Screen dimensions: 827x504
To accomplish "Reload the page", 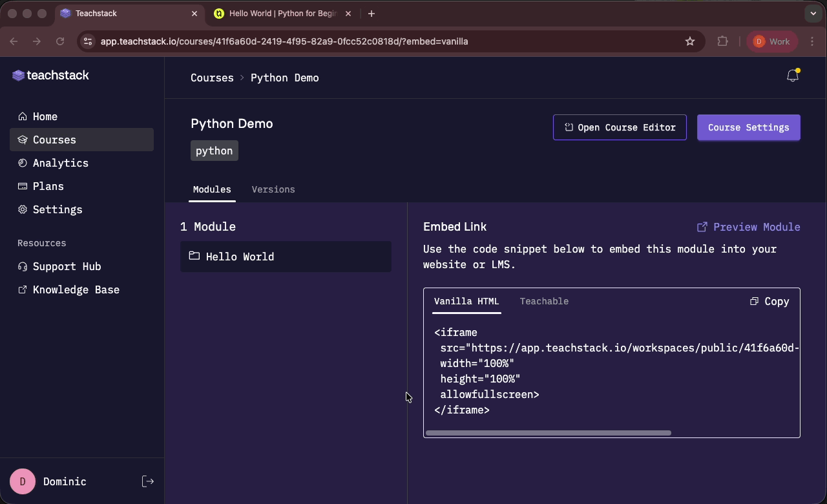I will (60, 41).
